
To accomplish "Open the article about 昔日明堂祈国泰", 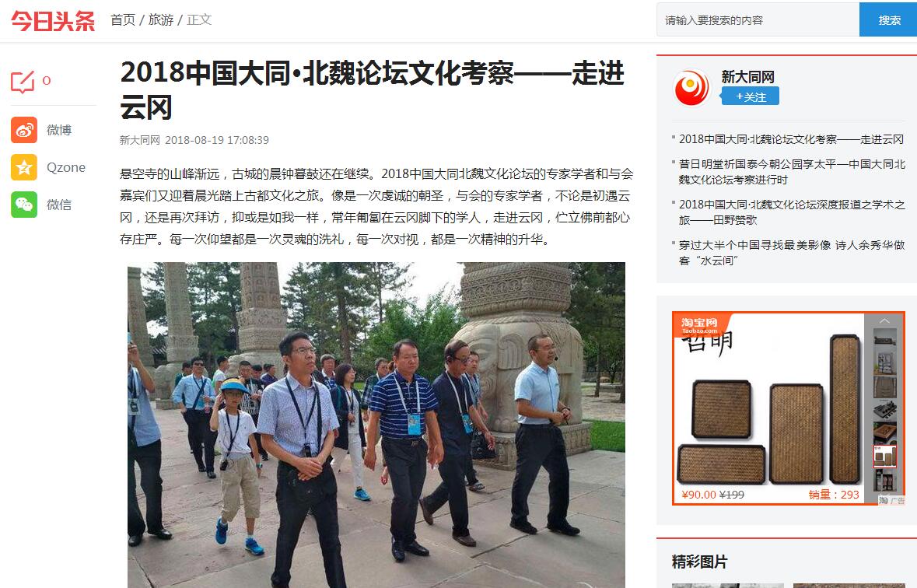I will (792, 172).
